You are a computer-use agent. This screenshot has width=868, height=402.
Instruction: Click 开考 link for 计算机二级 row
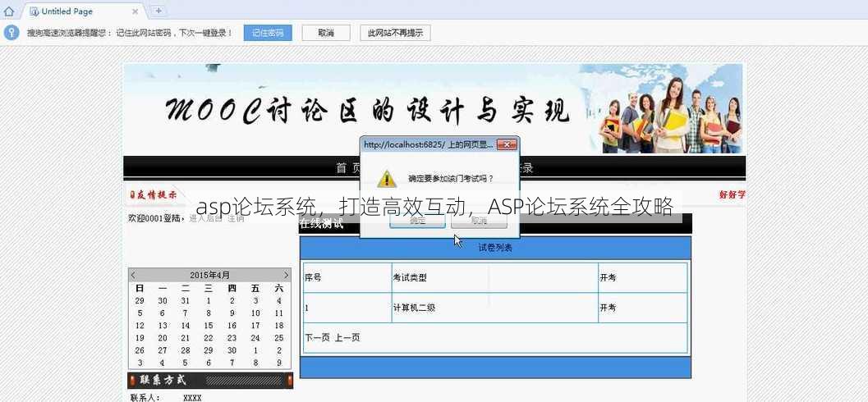(x=607, y=308)
